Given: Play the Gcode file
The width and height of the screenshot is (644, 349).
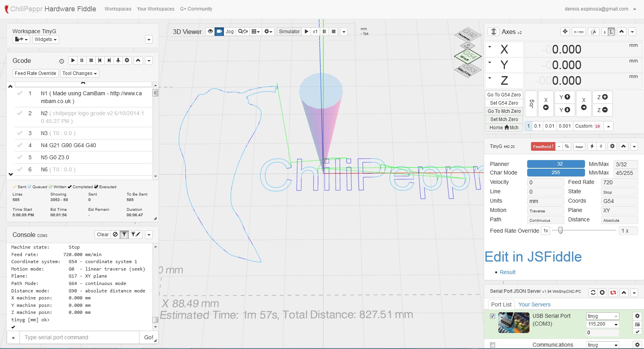Looking at the screenshot, I should (x=73, y=61).
